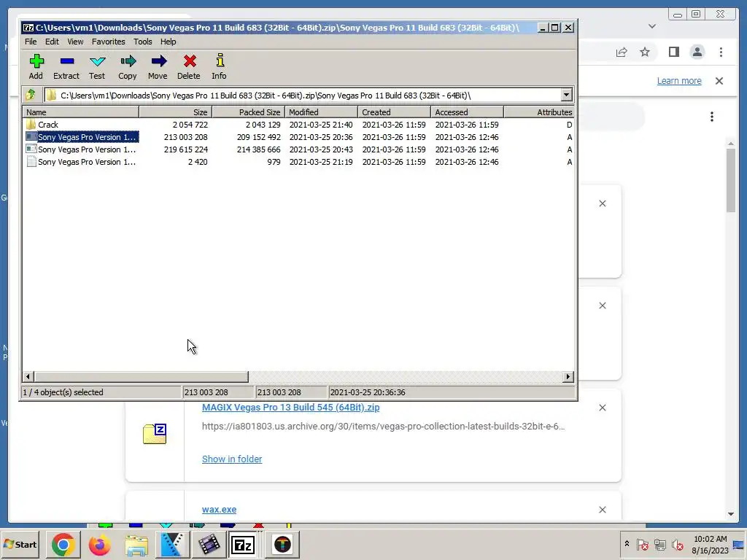Screen dimensions: 747x560
Task: Sort by Attributes column header
Action: (x=539, y=112)
